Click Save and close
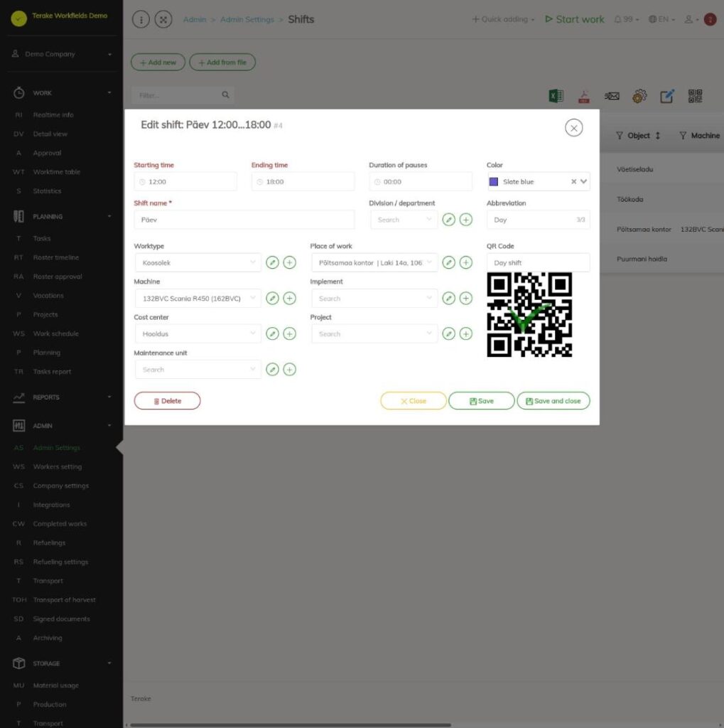 [553, 401]
